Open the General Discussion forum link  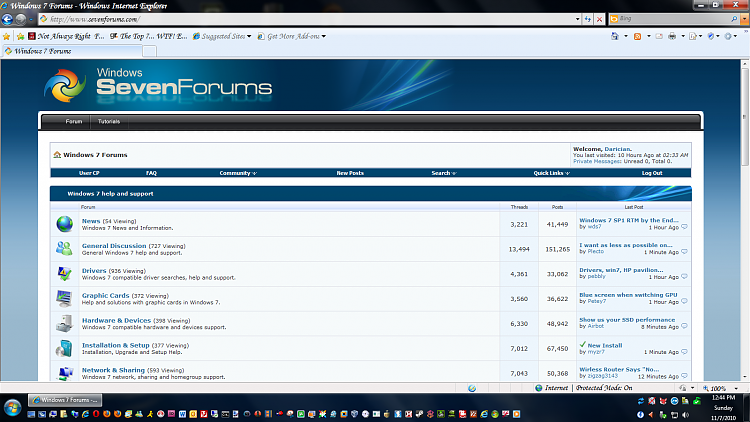click(114, 246)
